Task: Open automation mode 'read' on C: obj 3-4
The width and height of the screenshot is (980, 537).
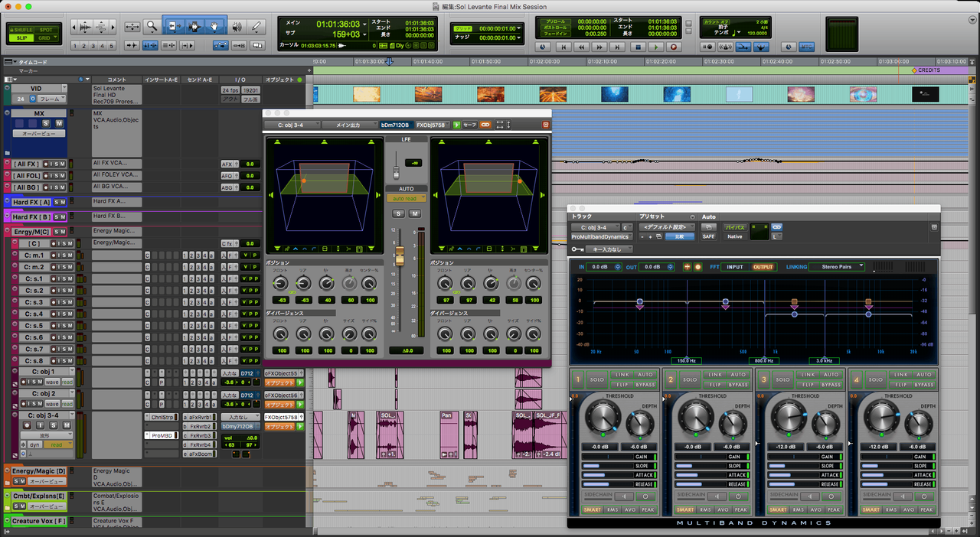Action: (57, 444)
